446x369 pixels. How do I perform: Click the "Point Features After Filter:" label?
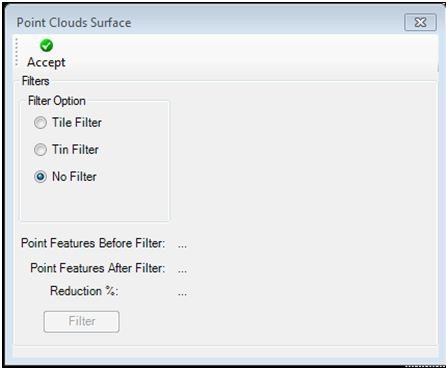point(98,268)
